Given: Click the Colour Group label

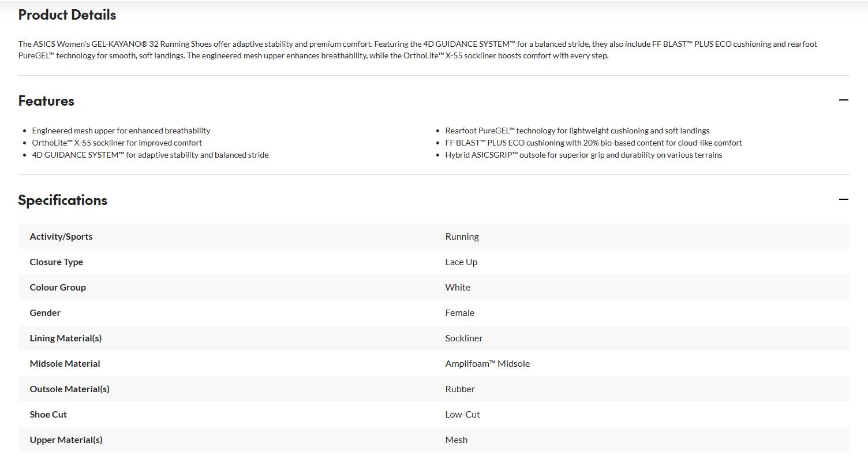Looking at the screenshot, I should [58, 287].
